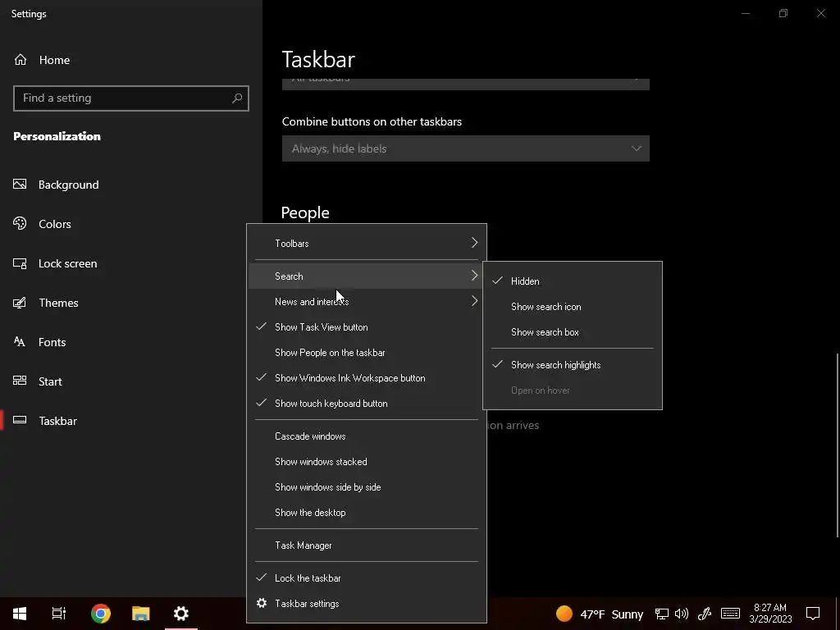Click the network tray icon
The width and height of the screenshot is (840, 630).
click(662, 614)
